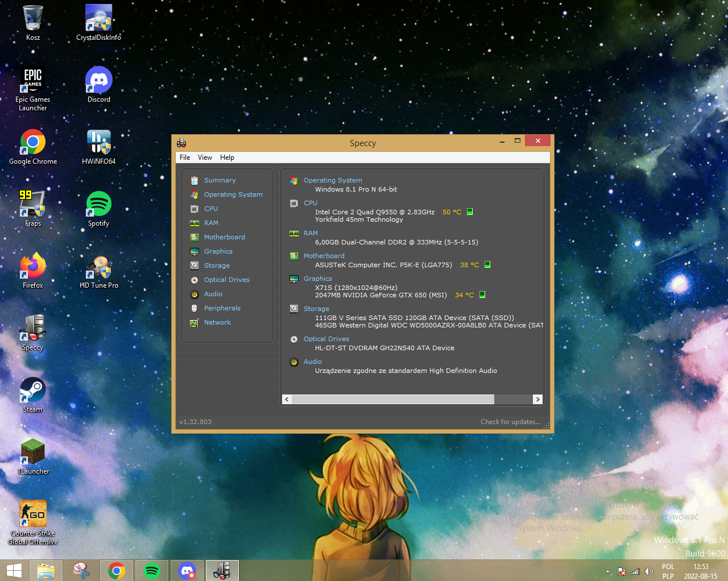Click the Graphics monitor icon in sidebar
The image size is (728, 581).
click(x=195, y=251)
